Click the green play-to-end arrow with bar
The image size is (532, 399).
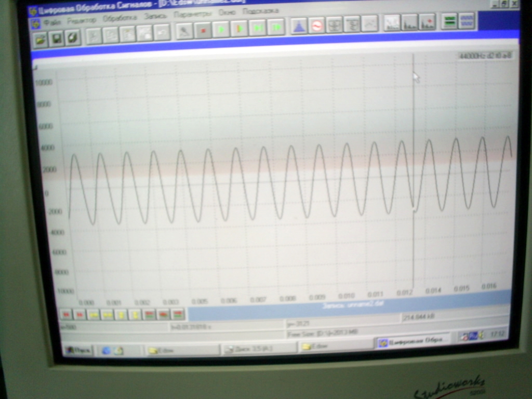pos(258,28)
